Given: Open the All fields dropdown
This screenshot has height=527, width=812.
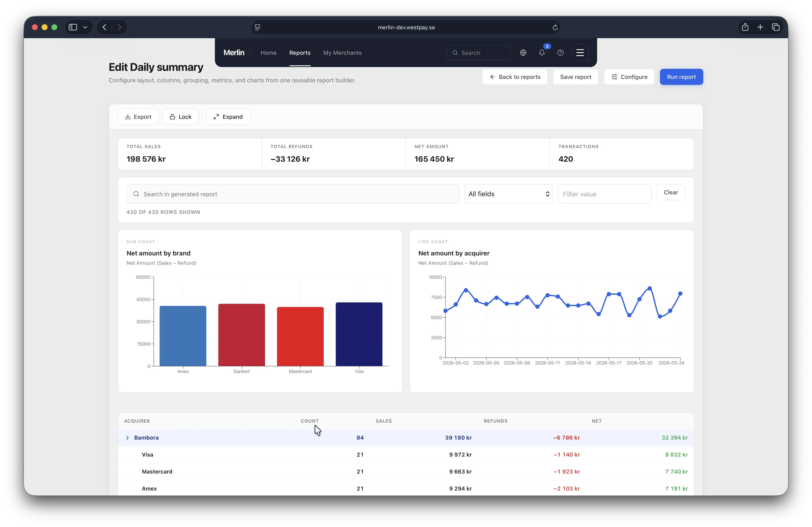Looking at the screenshot, I should coord(508,194).
